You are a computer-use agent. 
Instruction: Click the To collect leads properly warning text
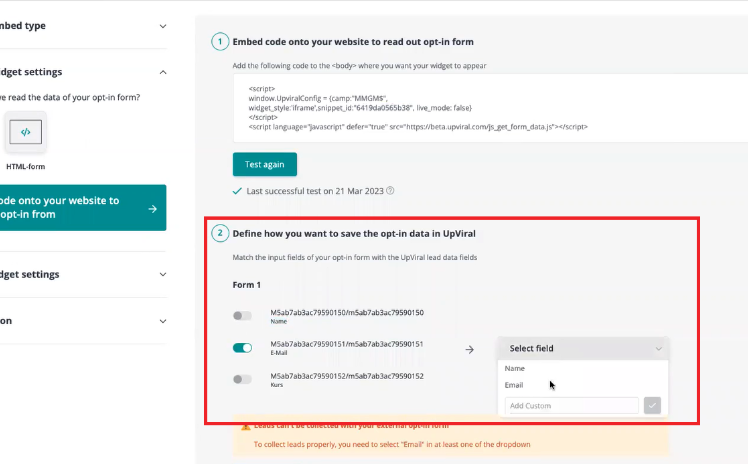point(392,444)
